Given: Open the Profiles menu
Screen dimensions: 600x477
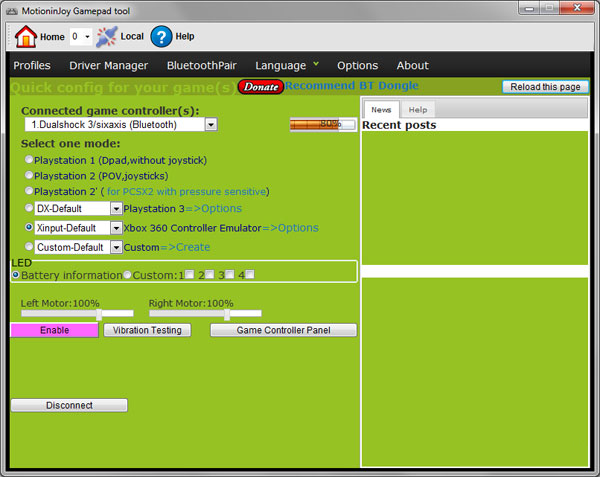Looking at the screenshot, I should pos(32,65).
